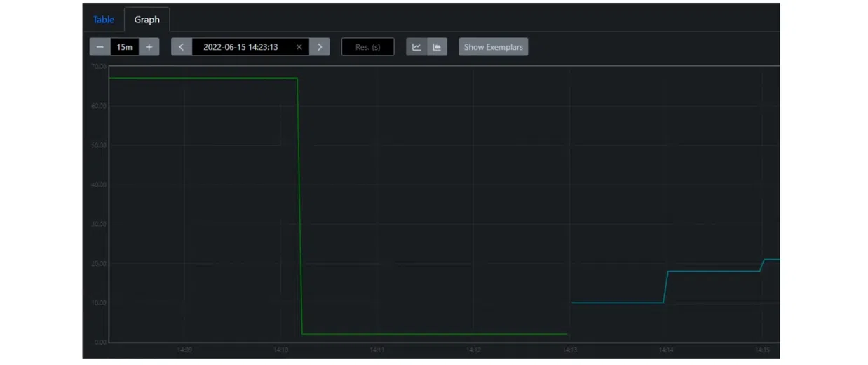The width and height of the screenshot is (868, 365).
Task: Click the blue line's step up near 14:14
Action: click(x=665, y=286)
